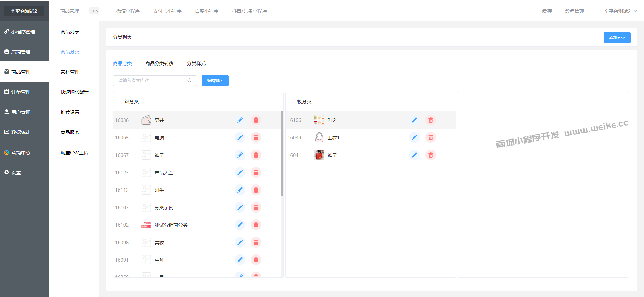
Task: Open 数据统计 in the sidebar
Action: click(x=25, y=132)
